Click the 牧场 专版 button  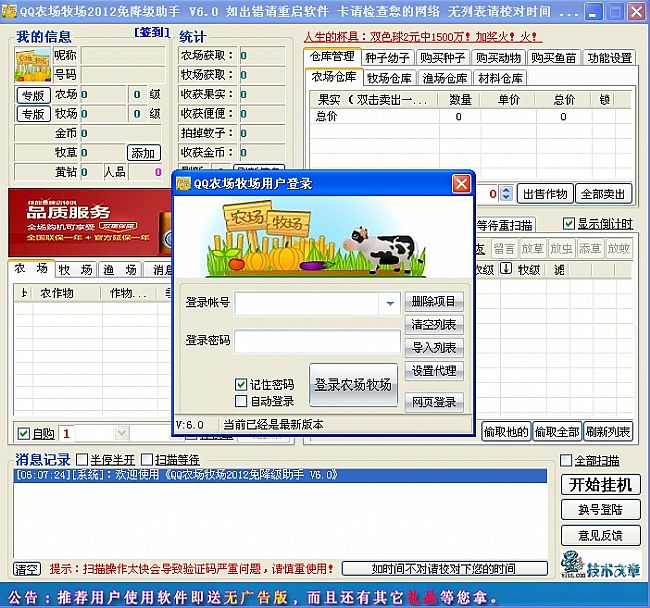click(34, 114)
